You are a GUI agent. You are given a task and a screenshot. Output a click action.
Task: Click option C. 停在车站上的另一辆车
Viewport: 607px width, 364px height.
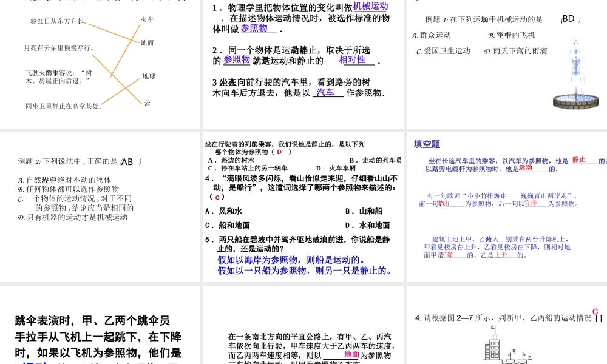248,168
